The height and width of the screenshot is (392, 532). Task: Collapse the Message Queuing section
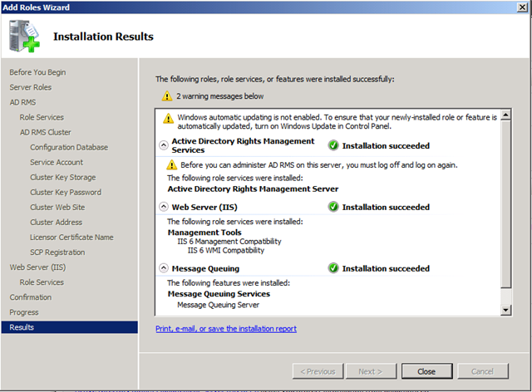(164, 268)
